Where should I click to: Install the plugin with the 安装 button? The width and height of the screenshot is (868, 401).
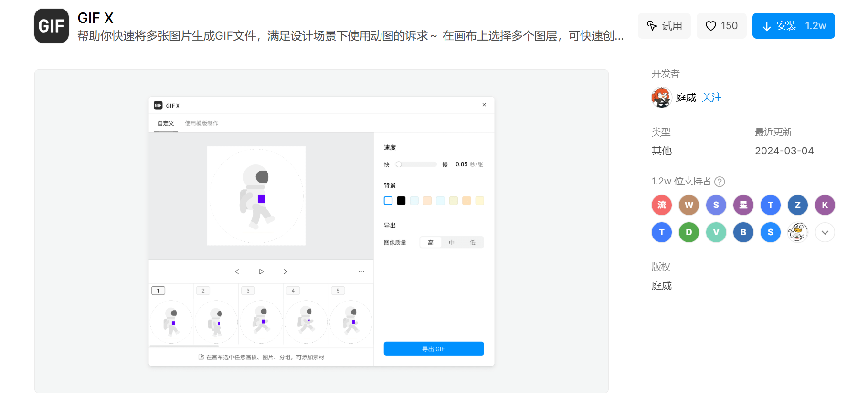793,26
